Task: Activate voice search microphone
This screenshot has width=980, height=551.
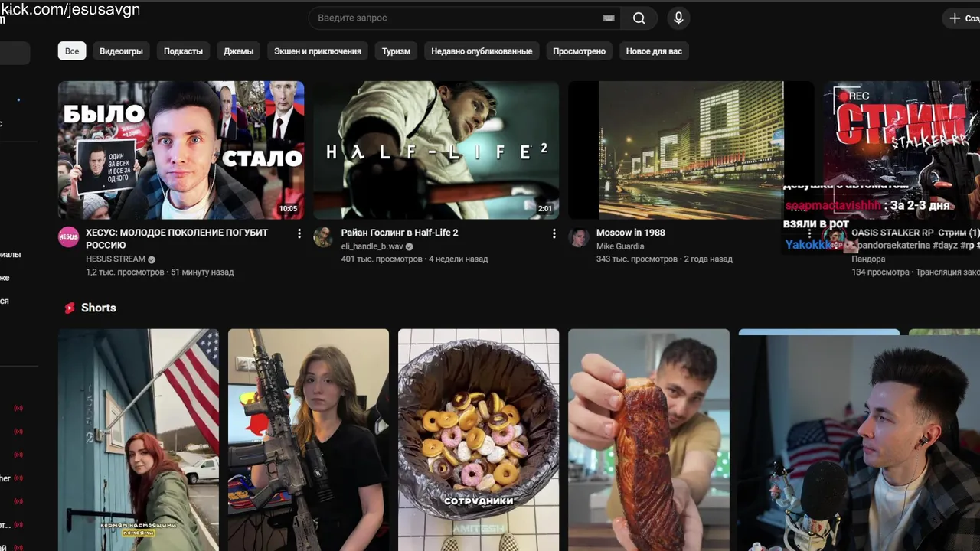Action: 678,18
